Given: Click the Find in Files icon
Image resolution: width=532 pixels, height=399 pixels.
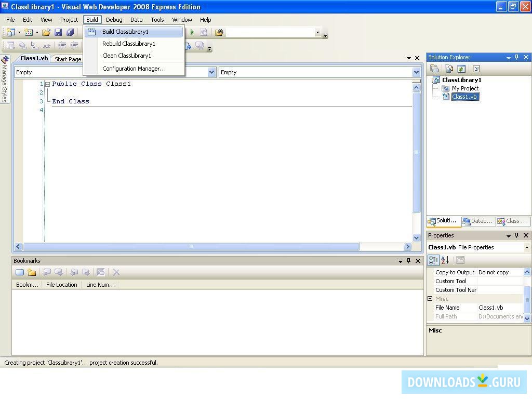Looking at the screenshot, I should (219, 32).
